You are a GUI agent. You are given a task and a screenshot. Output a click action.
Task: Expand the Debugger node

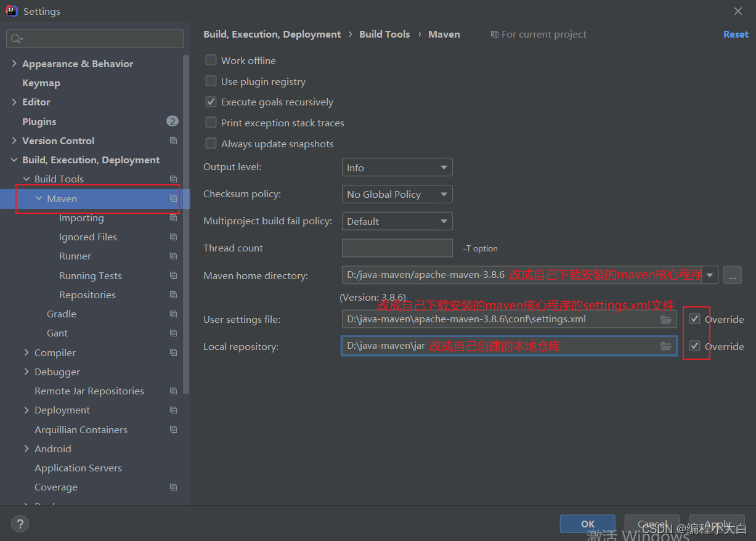pos(26,372)
